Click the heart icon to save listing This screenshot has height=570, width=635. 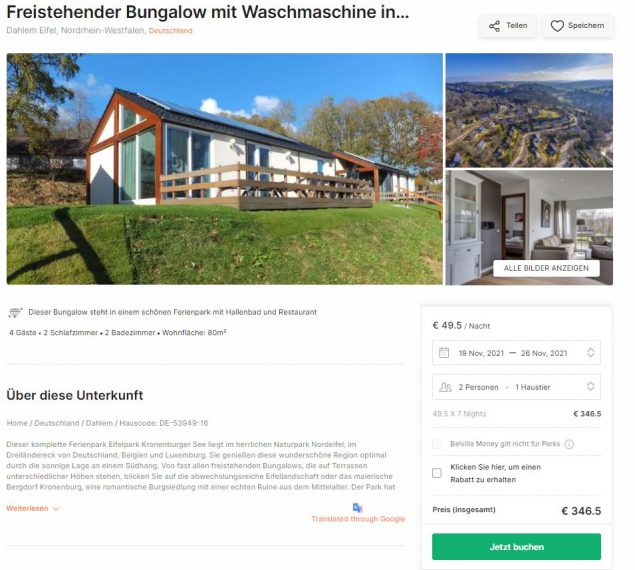tap(557, 26)
